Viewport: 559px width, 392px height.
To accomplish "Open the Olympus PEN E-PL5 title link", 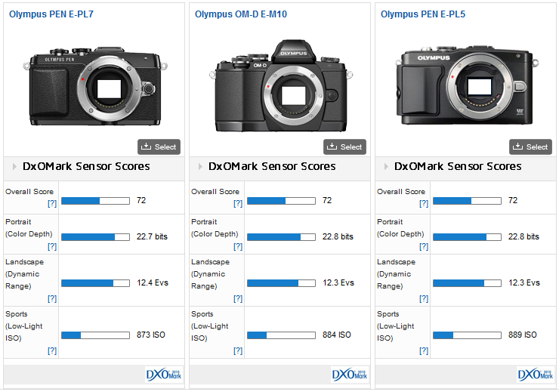I will point(423,14).
